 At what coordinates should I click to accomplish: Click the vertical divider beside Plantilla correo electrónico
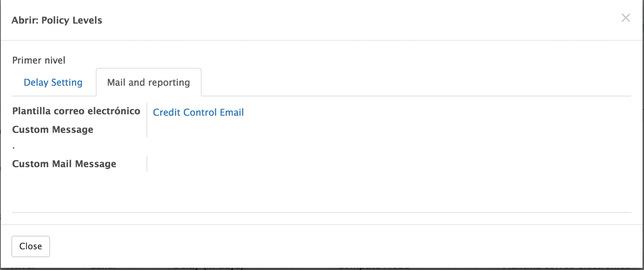point(147,111)
